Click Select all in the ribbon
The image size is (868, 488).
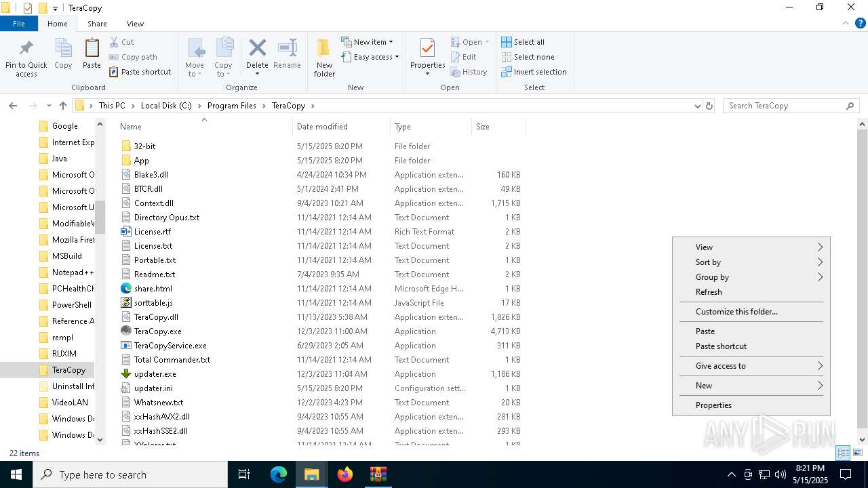pos(523,42)
